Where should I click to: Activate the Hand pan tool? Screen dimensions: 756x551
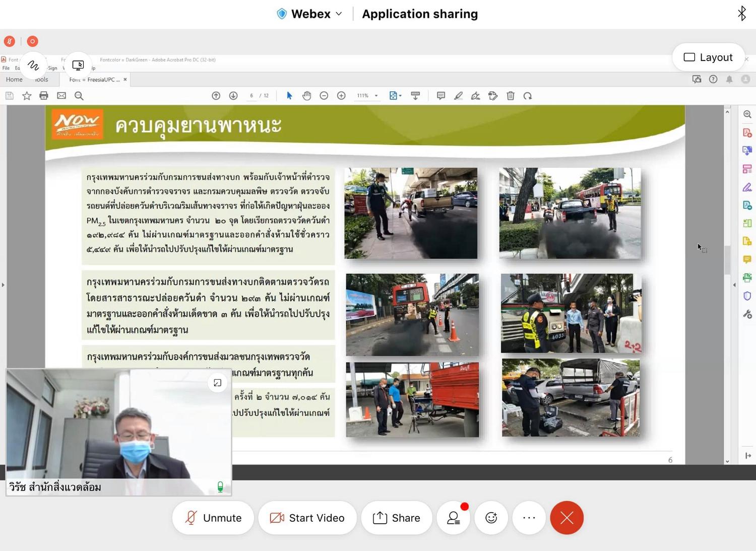click(306, 96)
